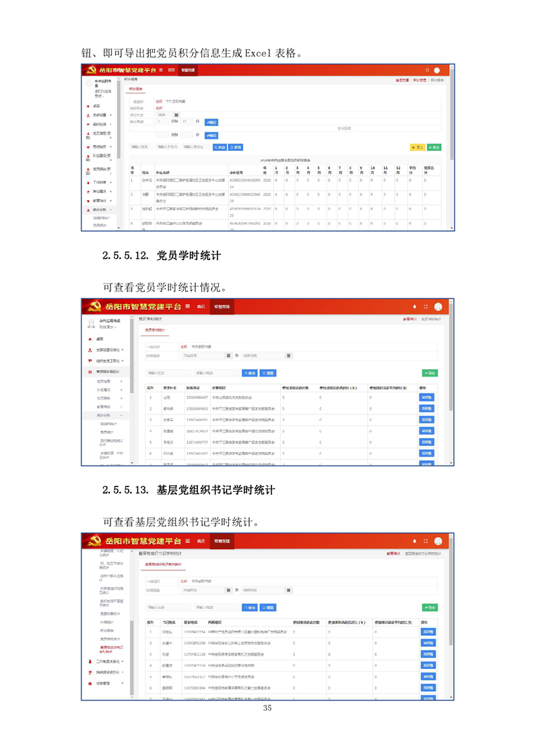The width and height of the screenshot is (534, 756).
Task: Open 智慧党建 tab in middle screenshot
Action: 222,307
